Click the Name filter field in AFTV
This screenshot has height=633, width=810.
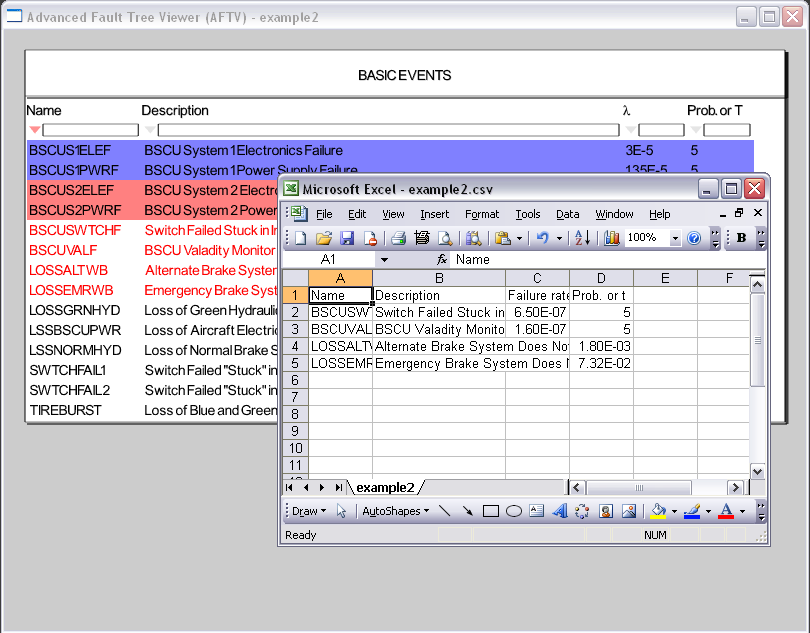[90, 130]
